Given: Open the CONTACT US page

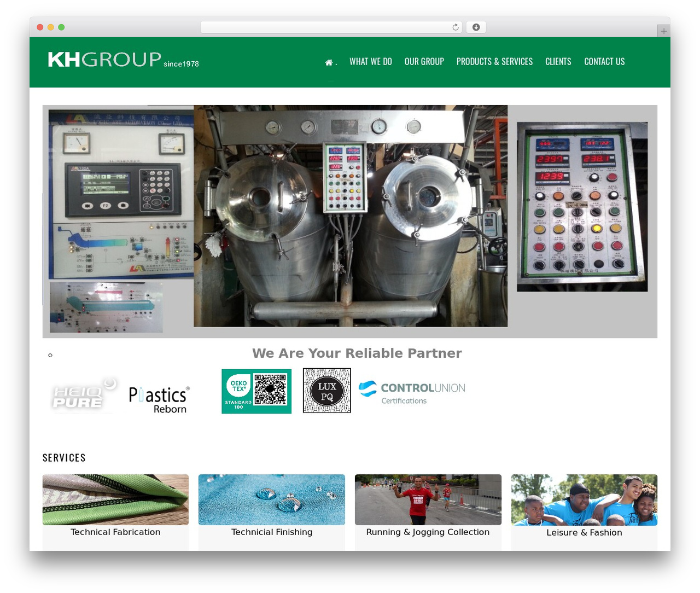Looking at the screenshot, I should pos(604,62).
